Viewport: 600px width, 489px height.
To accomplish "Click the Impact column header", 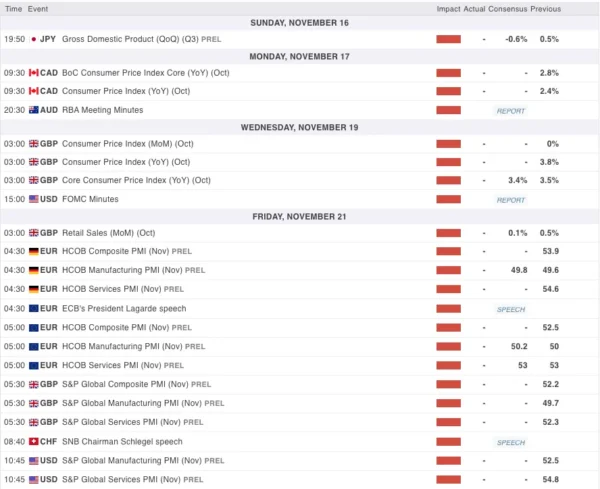I will [x=448, y=8].
